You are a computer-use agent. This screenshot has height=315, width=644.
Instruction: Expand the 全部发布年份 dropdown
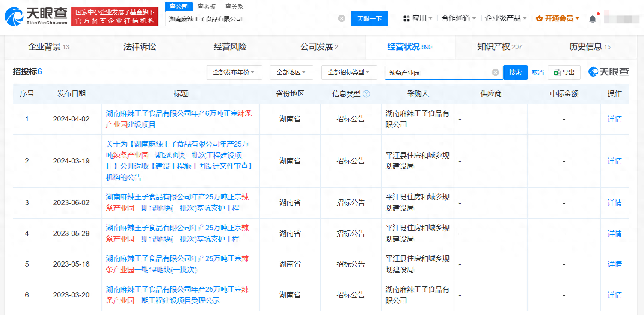coord(234,72)
